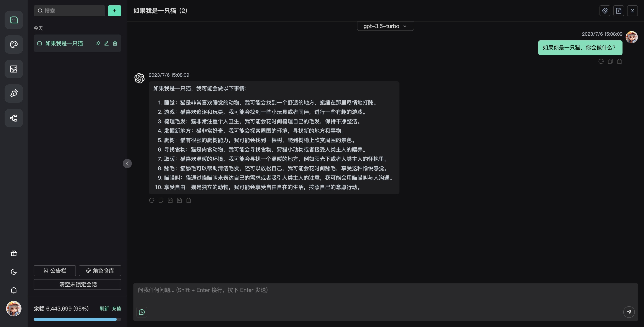Click scroll-to-bottom chevron in header
The height and width of the screenshot is (327, 644).
pos(632,11)
